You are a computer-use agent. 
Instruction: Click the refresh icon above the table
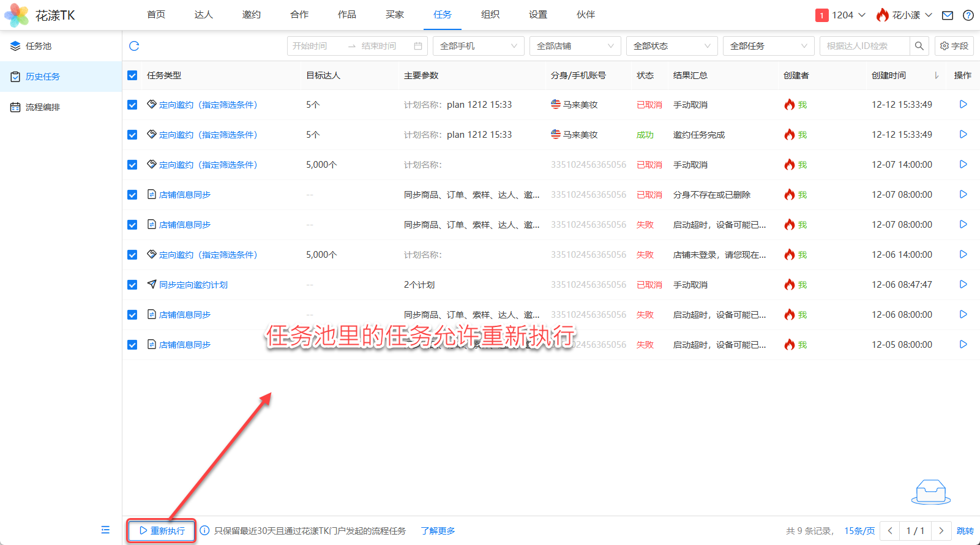(x=134, y=46)
